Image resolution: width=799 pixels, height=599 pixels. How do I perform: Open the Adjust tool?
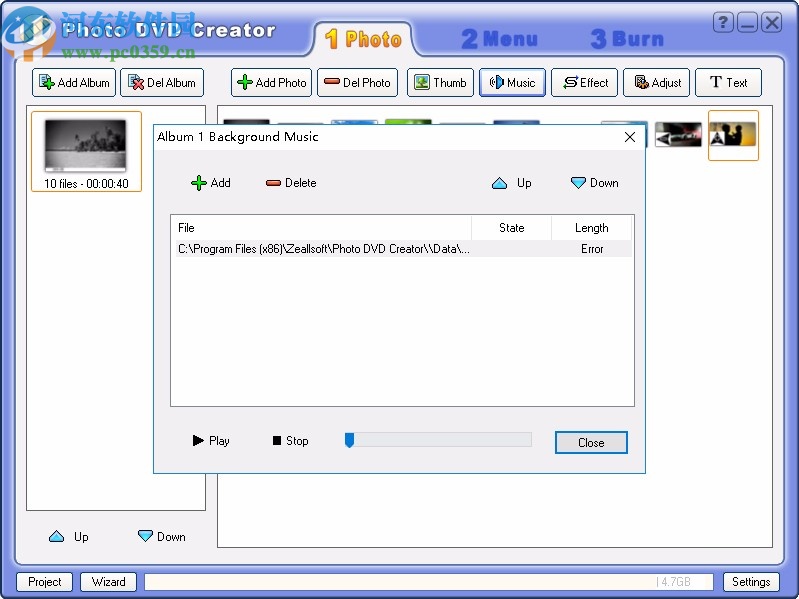[656, 83]
